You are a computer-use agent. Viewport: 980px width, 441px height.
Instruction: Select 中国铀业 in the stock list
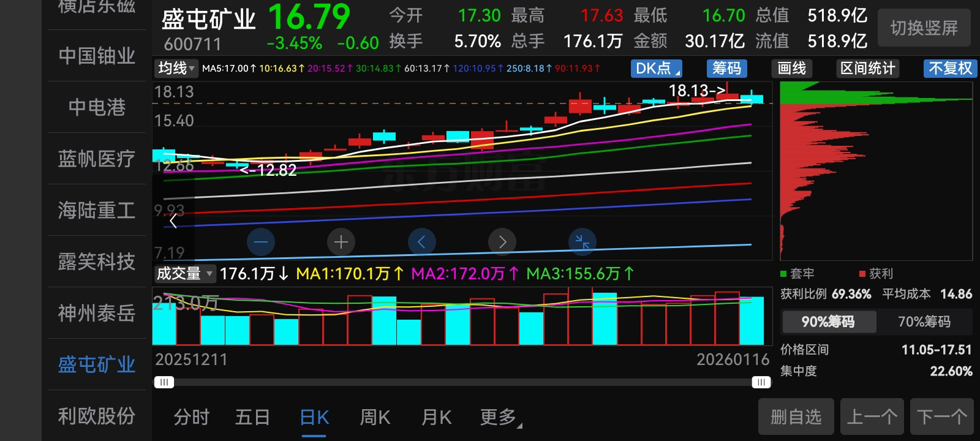pyautogui.click(x=97, y=56)
